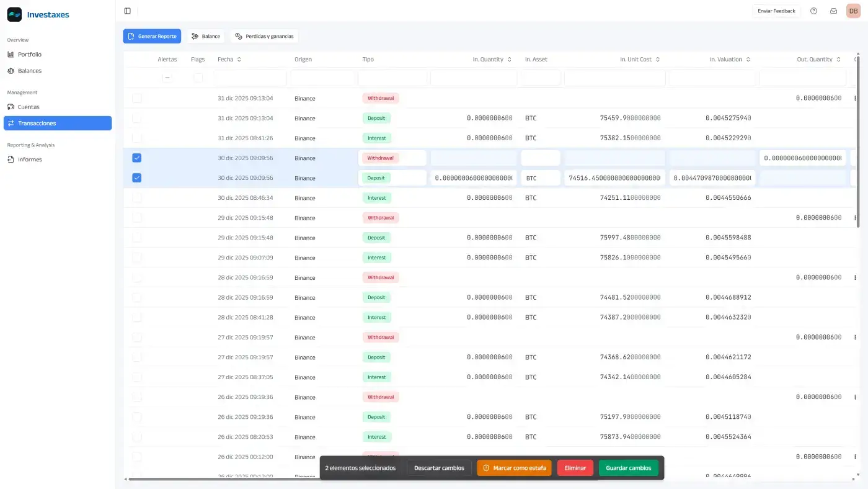This screenshot has width=868, height=489.
Task: Sort by the In. Quantity column
Action: coord(492,60)
